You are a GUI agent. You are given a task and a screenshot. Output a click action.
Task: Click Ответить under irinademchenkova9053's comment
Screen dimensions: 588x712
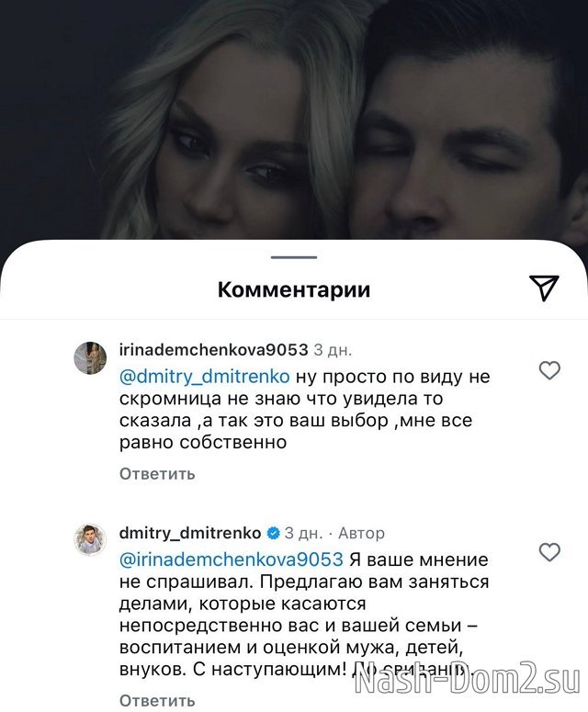[157, 474]
